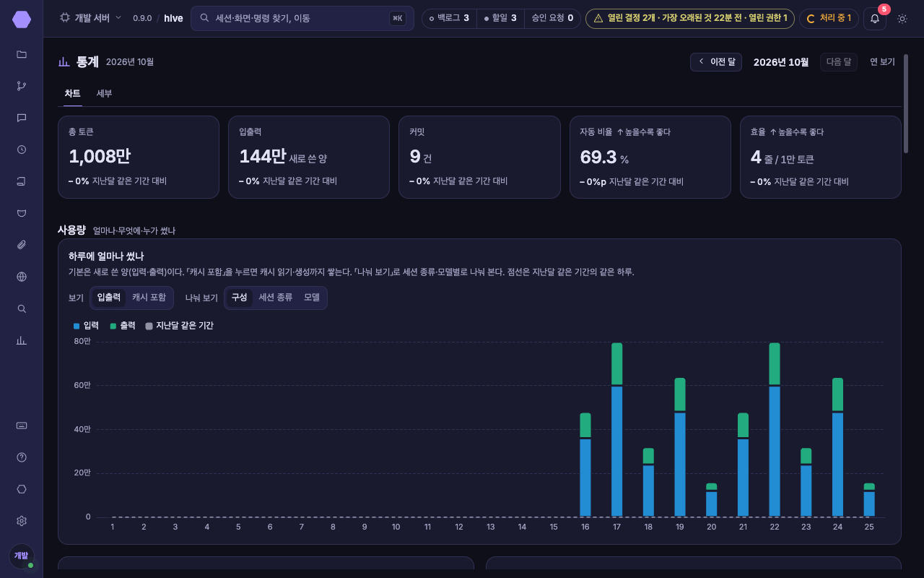Open the scroll document icon in sidebar
The image size is (924, 578).
coord(22,181)
